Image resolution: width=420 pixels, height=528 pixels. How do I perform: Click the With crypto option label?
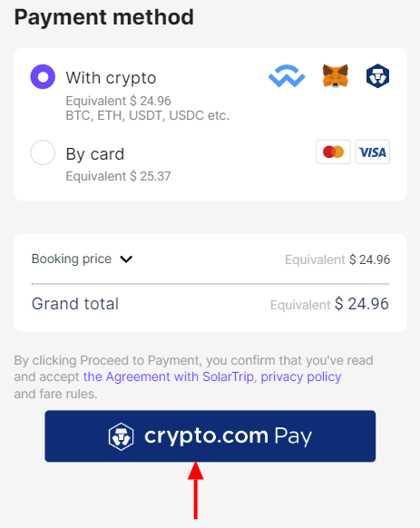coord(111,78)
